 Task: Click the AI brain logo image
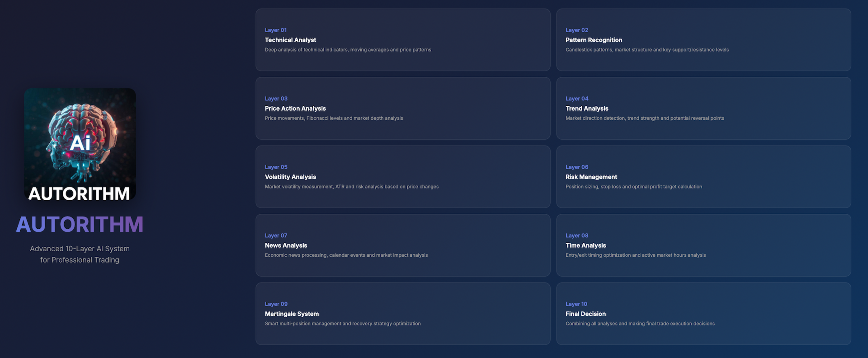click(80, 144)
